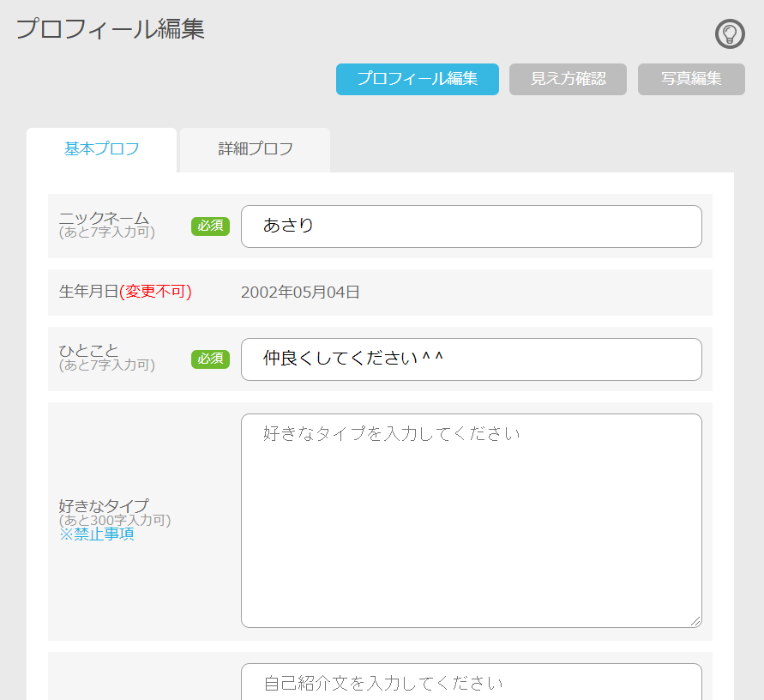
Task: Click the ニックネーム label text
Action: 104,218
